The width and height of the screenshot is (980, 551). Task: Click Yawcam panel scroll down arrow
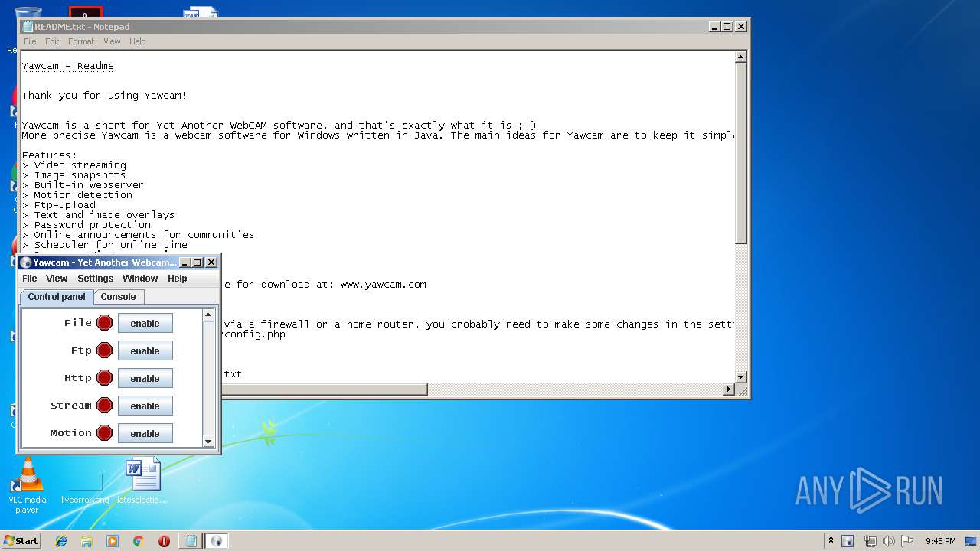tap(208, 442)
